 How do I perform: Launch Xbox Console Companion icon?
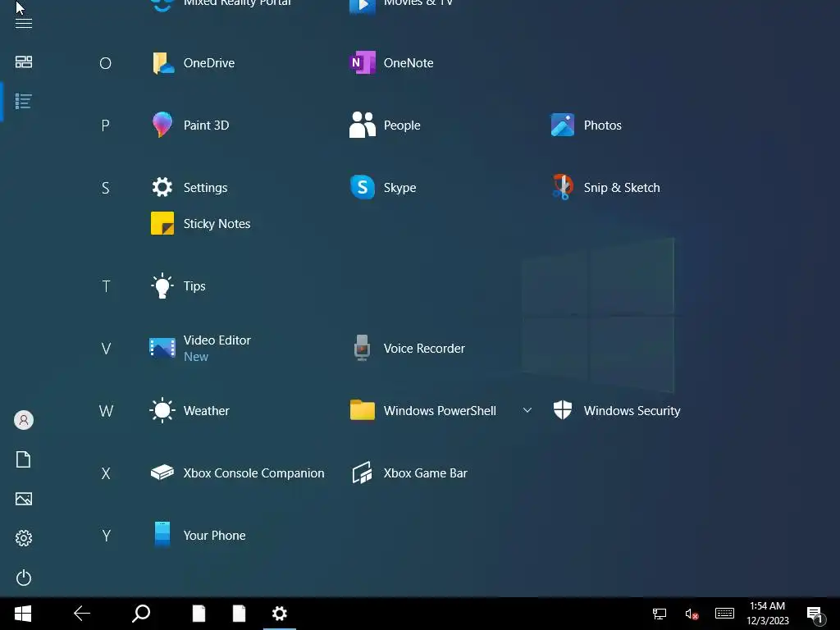click(x=162, y=473)
